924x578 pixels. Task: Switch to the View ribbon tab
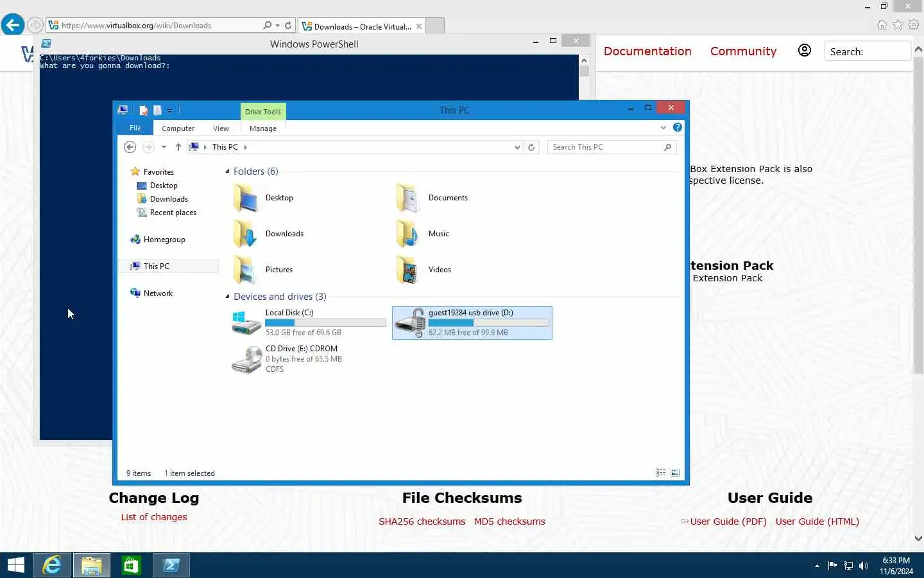coord(221,128)
